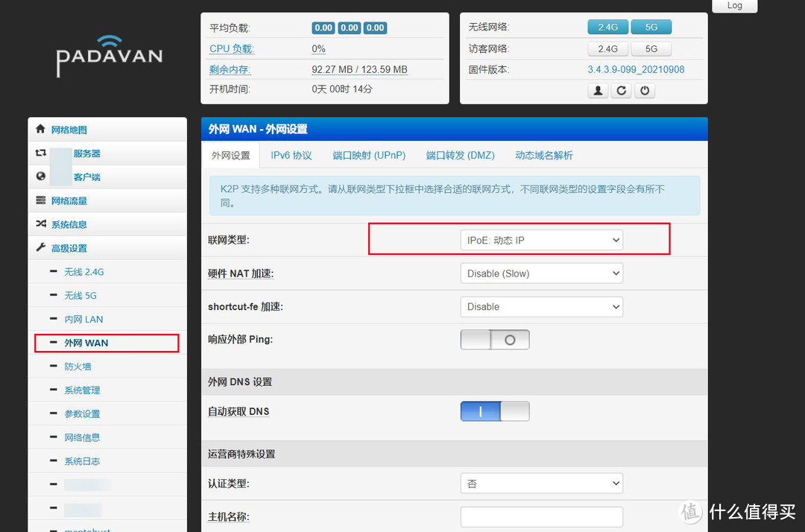805x532 pixels.
Task: Click firmware version 3.4.3.9-099_20210908 link
Action: click(636, 69)
